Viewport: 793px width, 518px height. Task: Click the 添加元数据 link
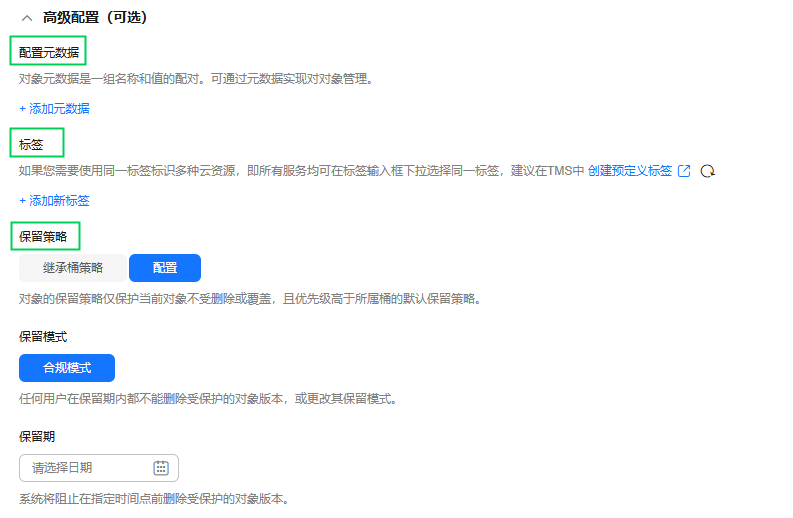click(x=55, y=109)
